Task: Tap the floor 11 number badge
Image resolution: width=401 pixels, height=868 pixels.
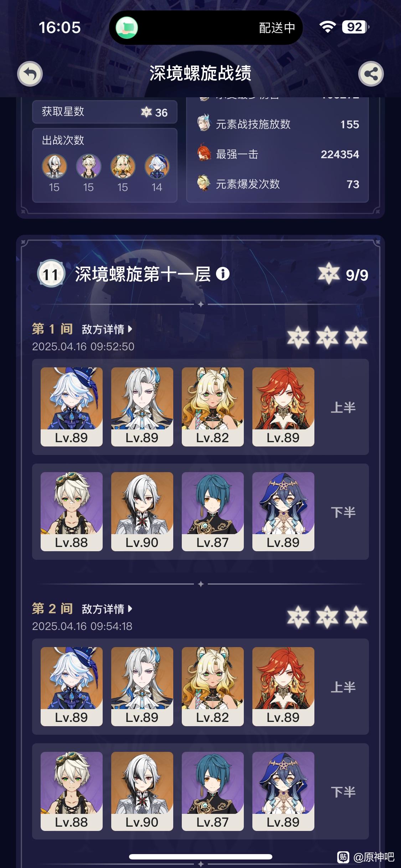Action: coord(51,274)
